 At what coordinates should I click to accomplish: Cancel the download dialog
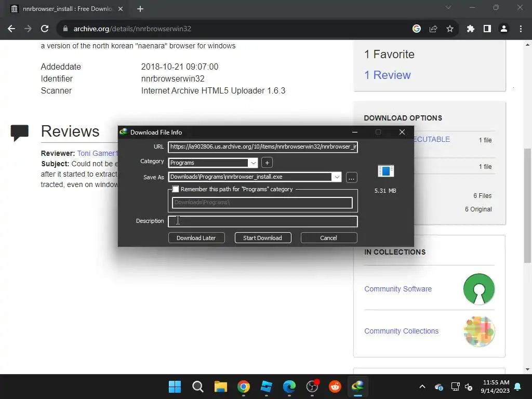pos(329,238)
